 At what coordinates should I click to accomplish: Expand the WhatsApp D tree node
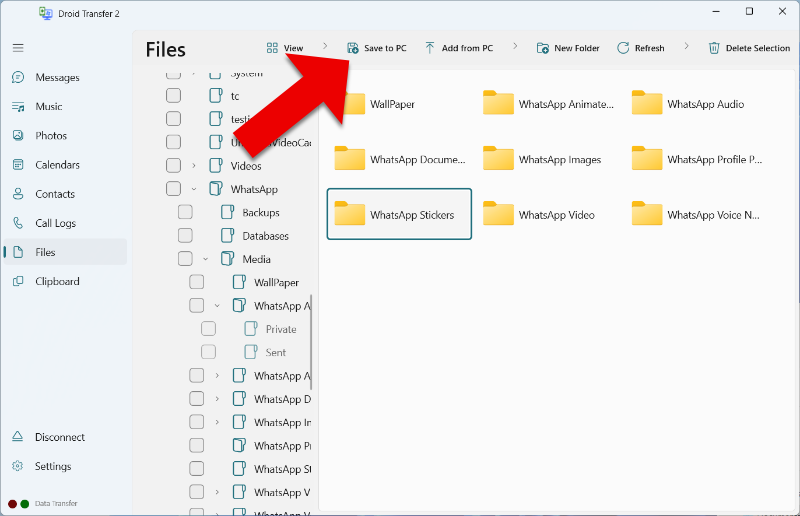click(x=217, y=399)
